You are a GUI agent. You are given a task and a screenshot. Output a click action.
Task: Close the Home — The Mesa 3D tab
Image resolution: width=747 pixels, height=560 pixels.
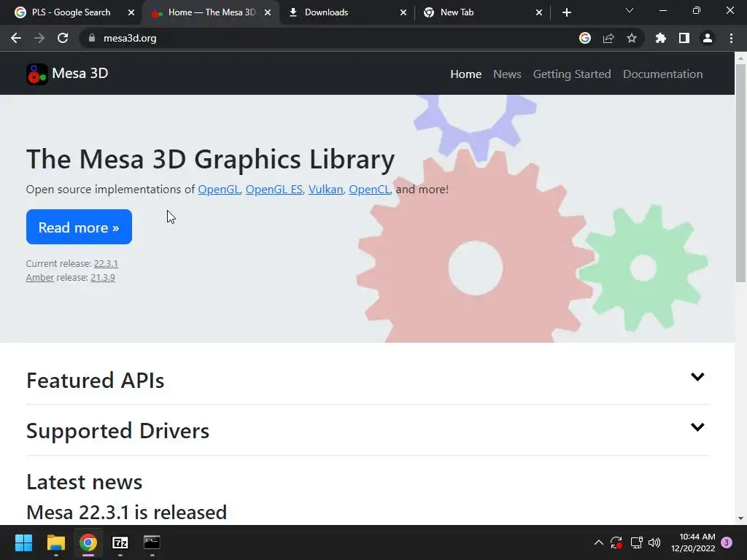[268, 12]
